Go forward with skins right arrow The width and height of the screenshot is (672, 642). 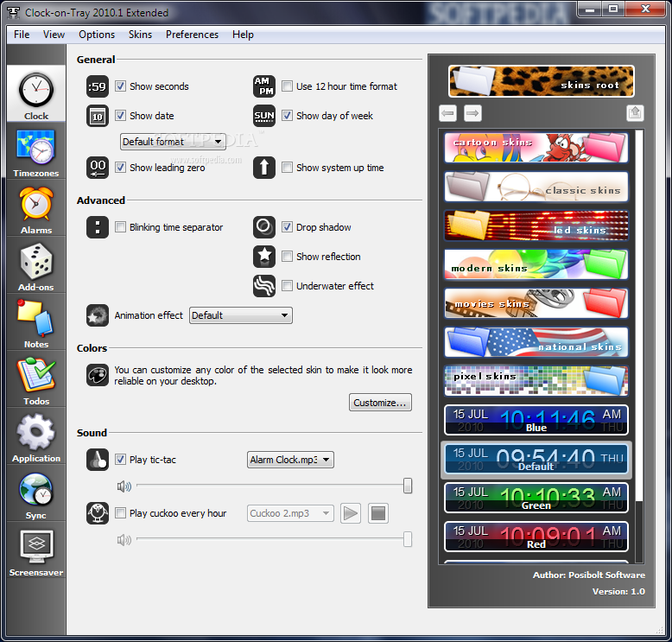472,113
